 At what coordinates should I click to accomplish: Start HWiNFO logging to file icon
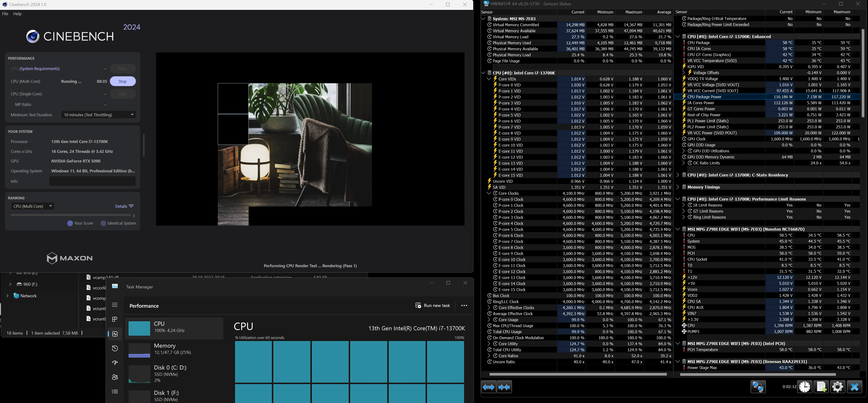coord(821,387)
